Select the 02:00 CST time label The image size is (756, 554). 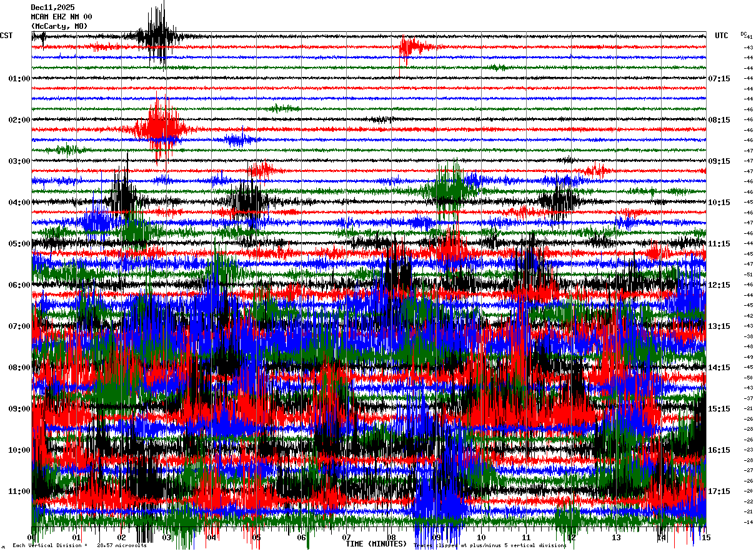click(x=19, y=120)
